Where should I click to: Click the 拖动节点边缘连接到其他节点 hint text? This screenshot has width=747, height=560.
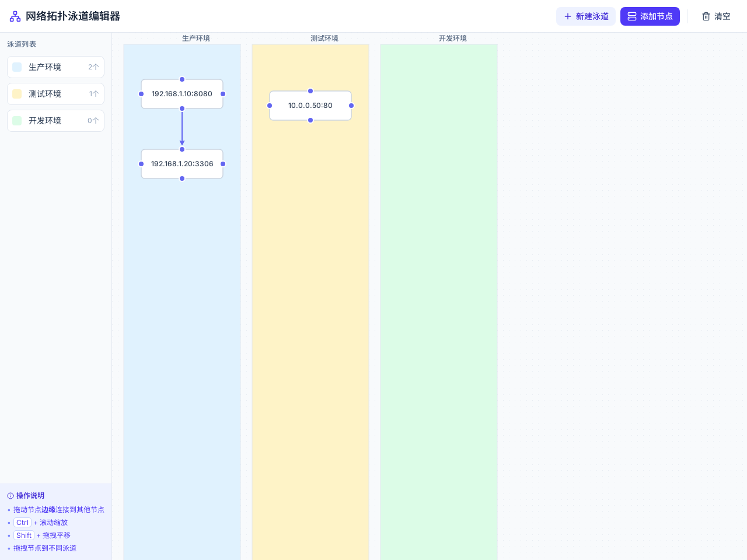(x=59, y=510)
